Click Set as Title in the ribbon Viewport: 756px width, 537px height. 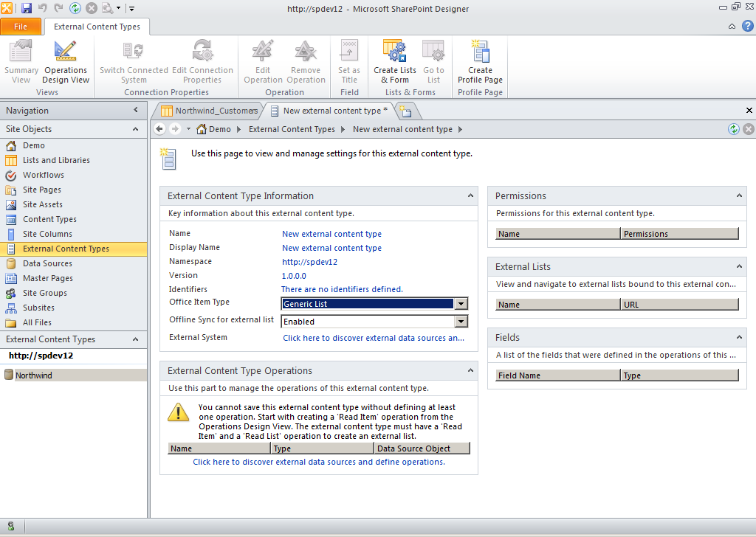(x=349, y=62)
